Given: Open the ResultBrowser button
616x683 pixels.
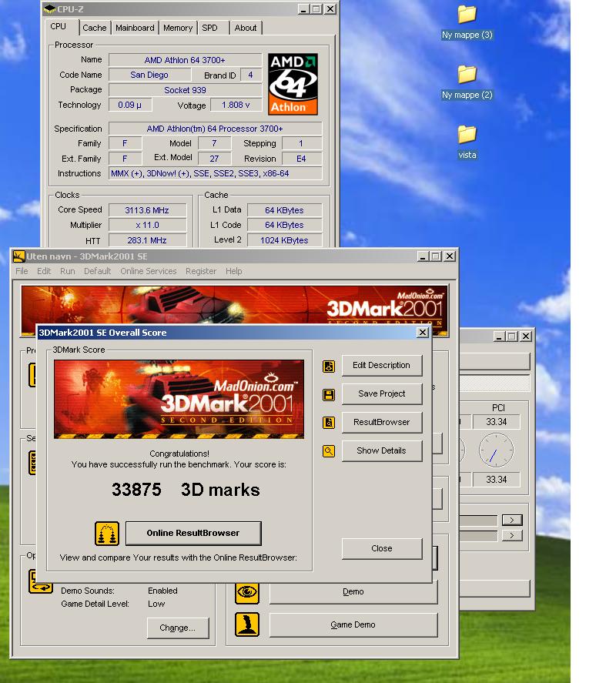Looking at the screenshot, I should pos(382,422).
